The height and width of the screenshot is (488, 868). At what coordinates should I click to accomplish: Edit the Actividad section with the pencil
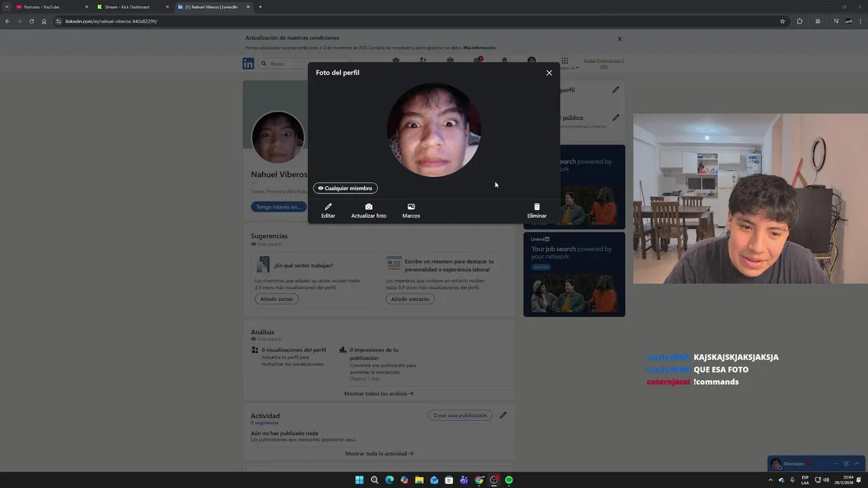click(503, 415)
